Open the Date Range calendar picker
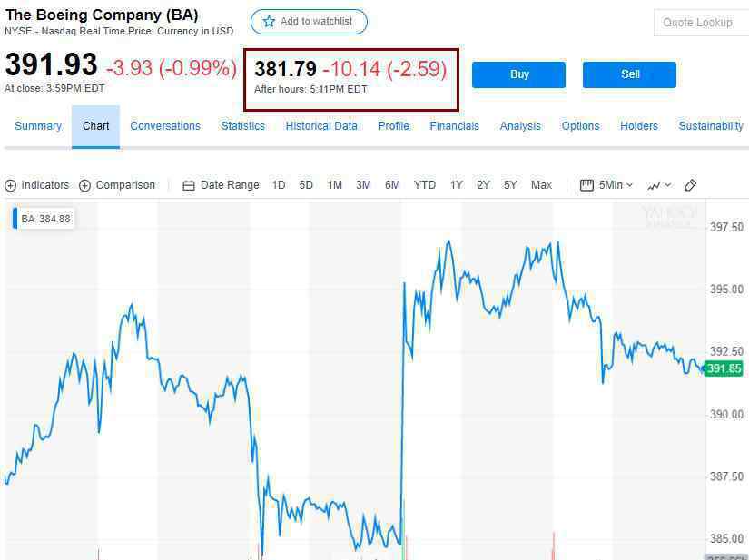 (189, 185)
